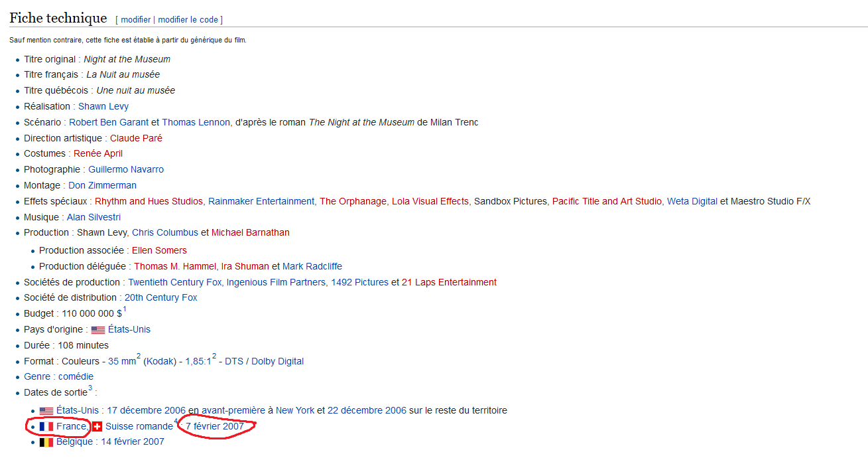Click the Twentieth Century Fox production link

pos(175,282)
